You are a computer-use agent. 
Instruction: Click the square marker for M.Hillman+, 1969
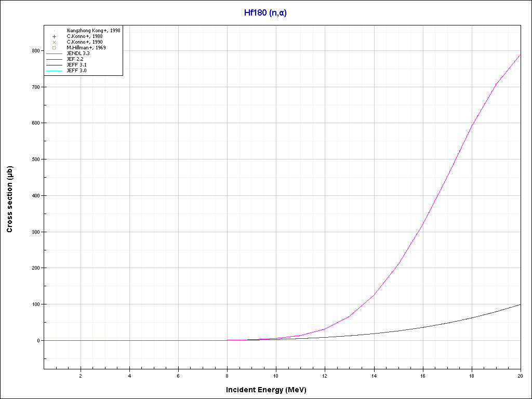point(54,48)
